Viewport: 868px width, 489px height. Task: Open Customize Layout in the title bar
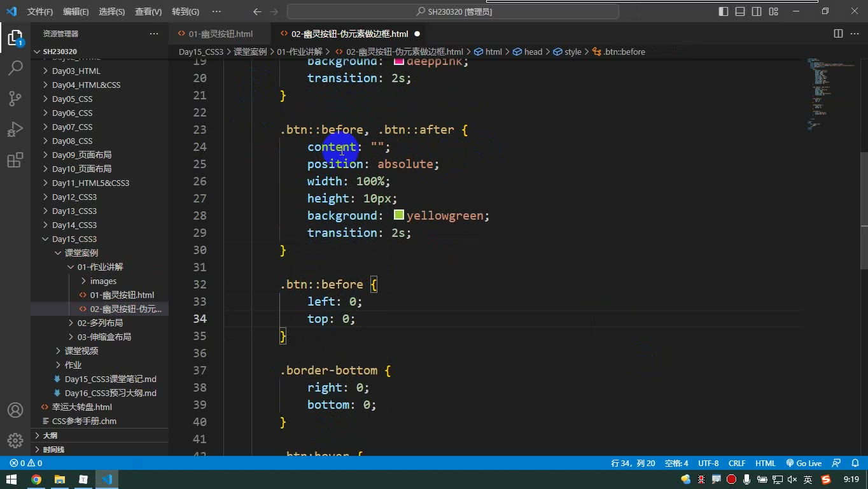tap(773, 11)
